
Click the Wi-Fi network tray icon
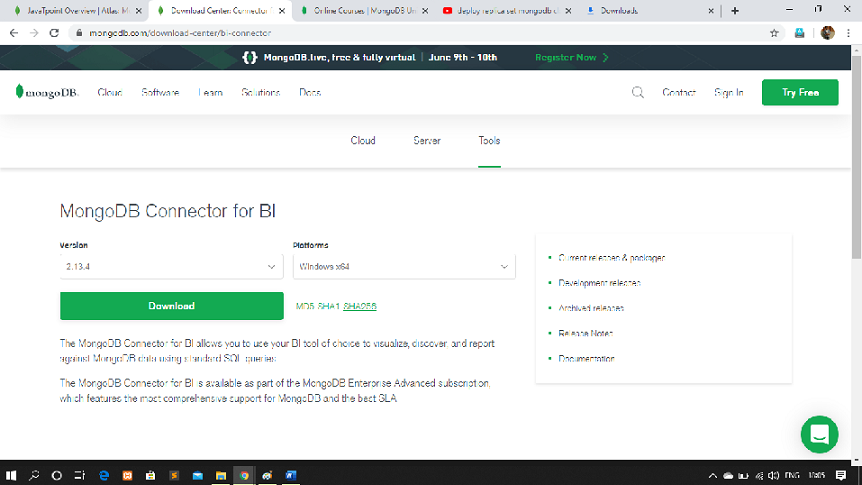pyautogui.click(x=759, y=476)
